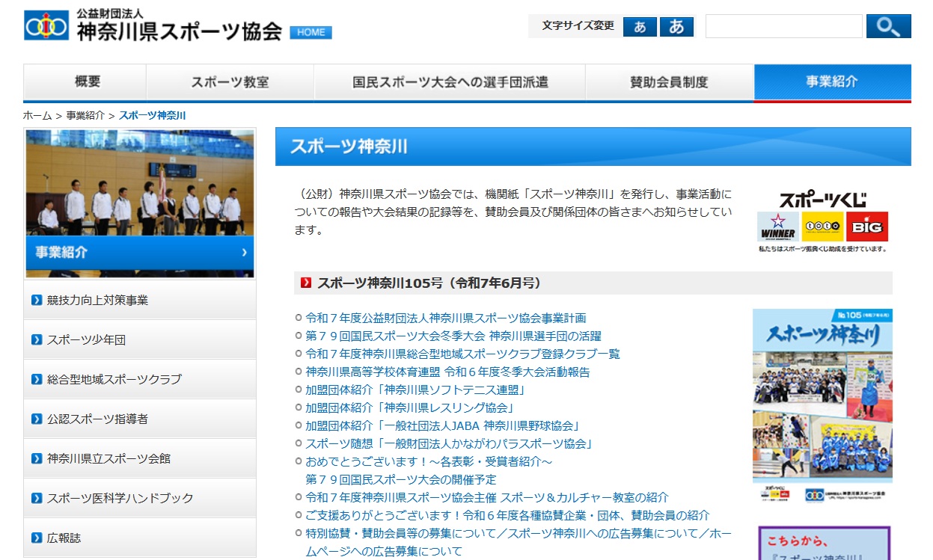Screen dimensions: 933x560
Task: Open 神奈川県立スポーツ会館 sidebar item
Action: pos(108,458)
